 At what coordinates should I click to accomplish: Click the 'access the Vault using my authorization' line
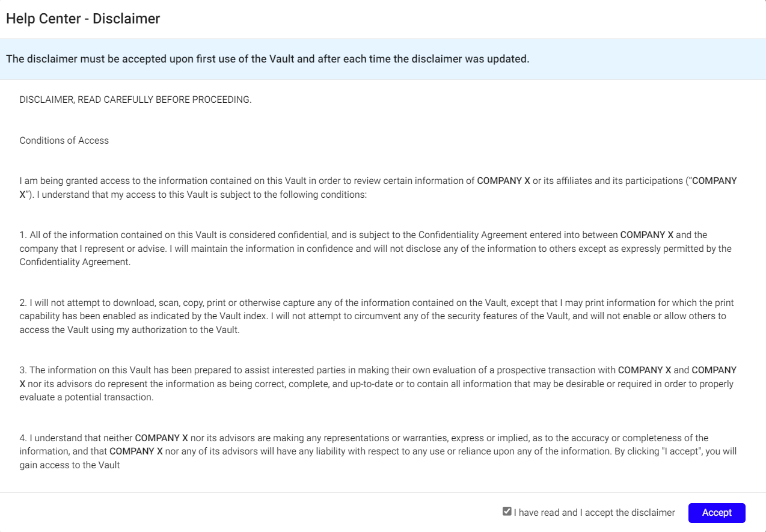pos(129,330)
